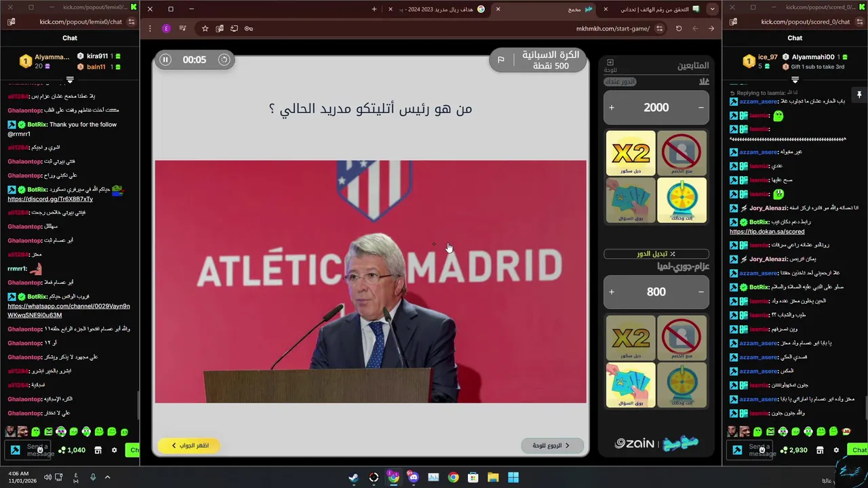Open emote picker in left chat message box

point(40,450)
